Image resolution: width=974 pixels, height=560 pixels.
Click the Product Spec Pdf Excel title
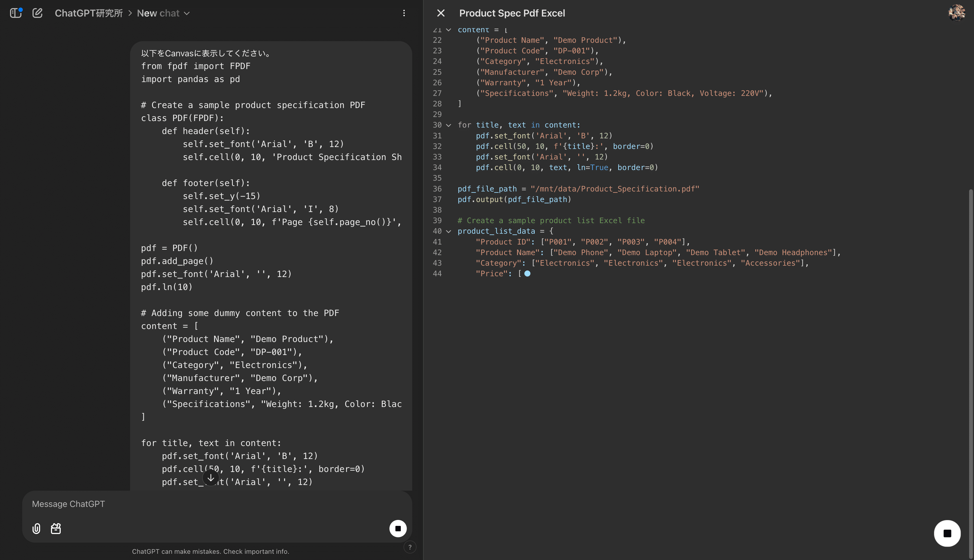[512, 13]
